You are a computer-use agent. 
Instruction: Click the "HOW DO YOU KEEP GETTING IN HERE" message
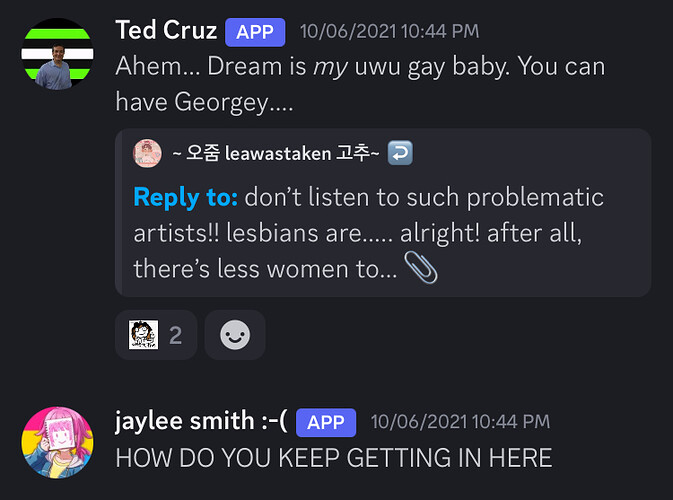333,458
